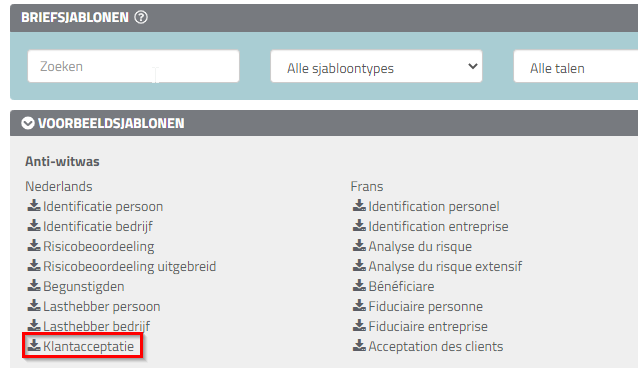
Task: Click download icon beside Analyse du risque
Action: click(359, 245)
